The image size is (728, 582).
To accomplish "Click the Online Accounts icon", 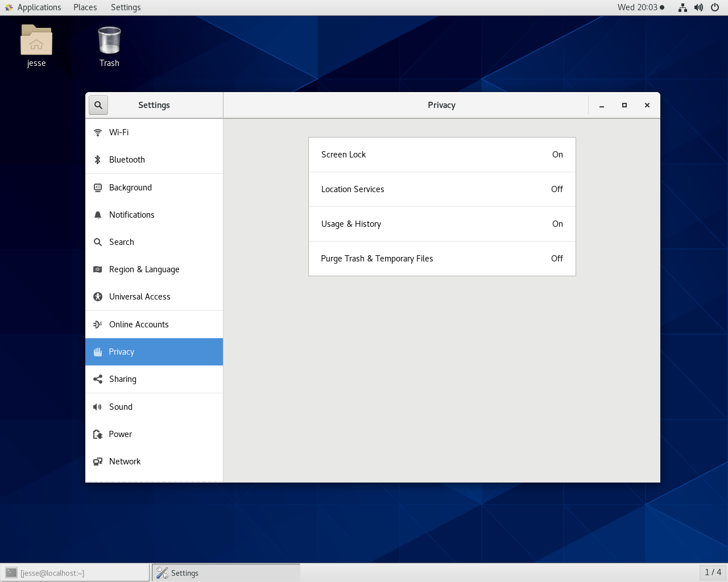I will click(x=98, y=325).
